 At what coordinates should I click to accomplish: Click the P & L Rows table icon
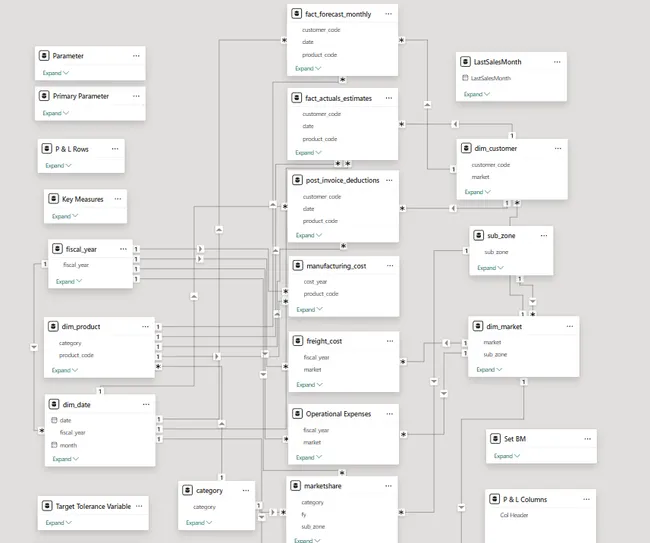click(x=47, y=148)
